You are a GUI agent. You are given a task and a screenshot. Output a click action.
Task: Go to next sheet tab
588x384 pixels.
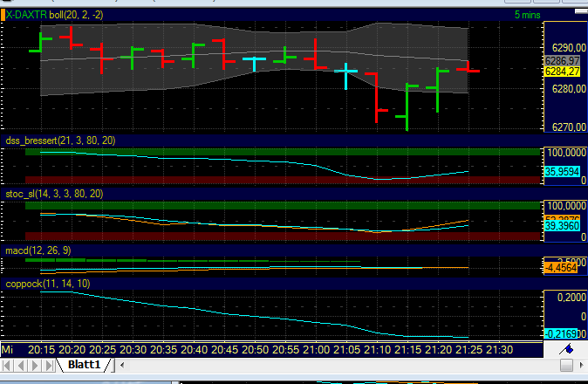click(x=35, y=365)
